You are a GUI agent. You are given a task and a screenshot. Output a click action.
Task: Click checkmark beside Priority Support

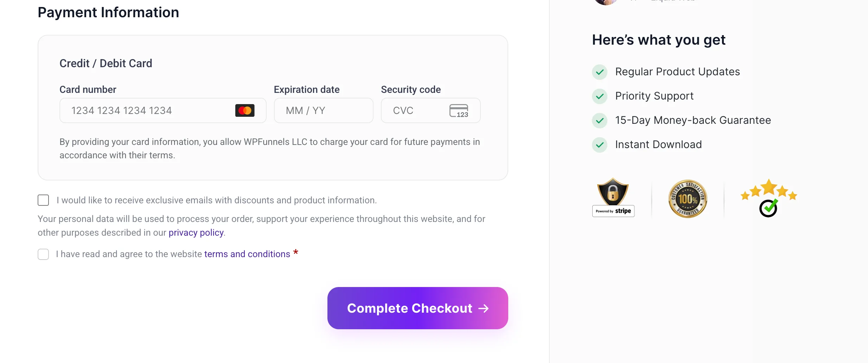(x=600, y=96)
